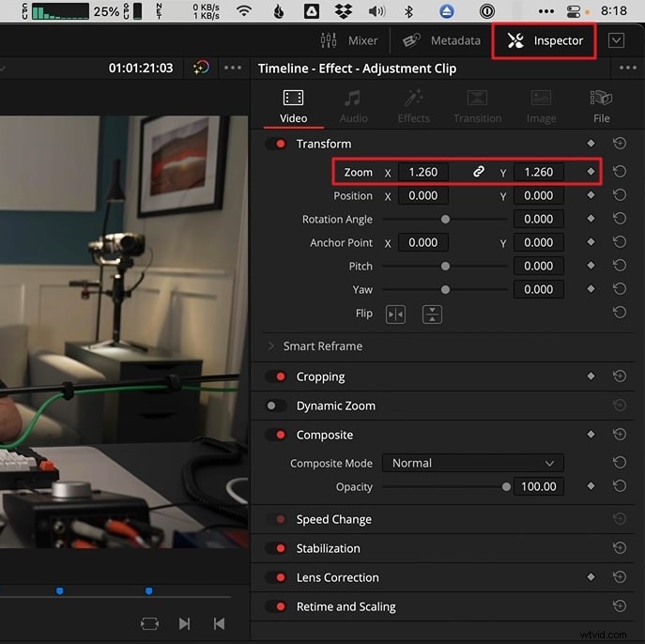Image resolution: width=645 pixels, height=644 pixels.
Task: Toggle the Inspector panel
Action: (x=545, y=40)
